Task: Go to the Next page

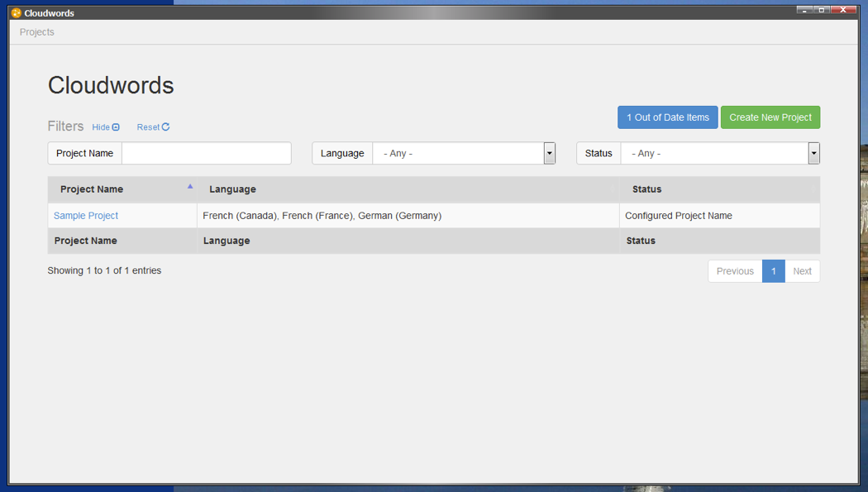Action: point(802,271)
